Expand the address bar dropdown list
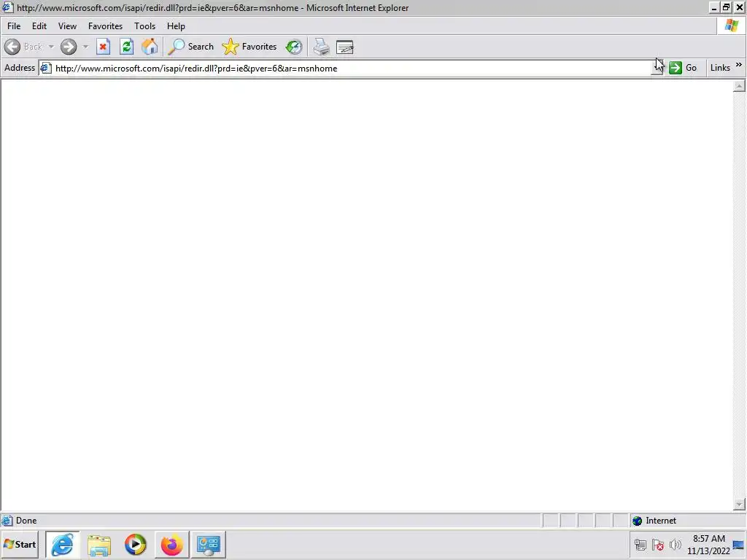Image resolution: width=747 pixels, height=560 pixels. (657, 68)
